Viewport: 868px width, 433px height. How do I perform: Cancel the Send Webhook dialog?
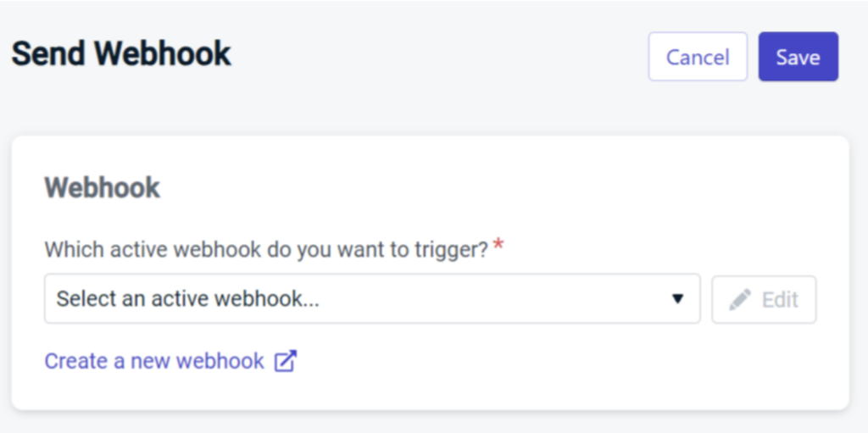pos(698,57)
